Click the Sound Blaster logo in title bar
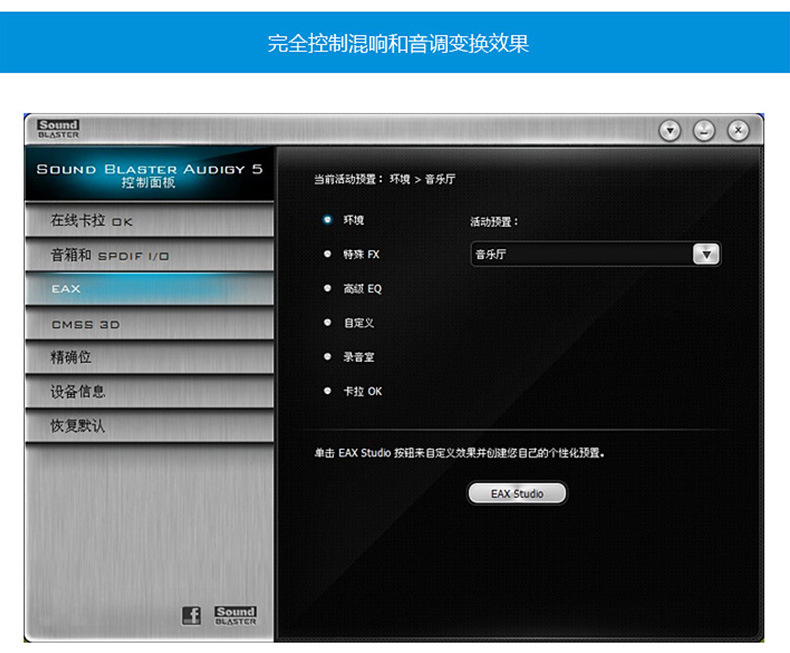This screenshot has height=653, width=790. click(x=58, y=129)
